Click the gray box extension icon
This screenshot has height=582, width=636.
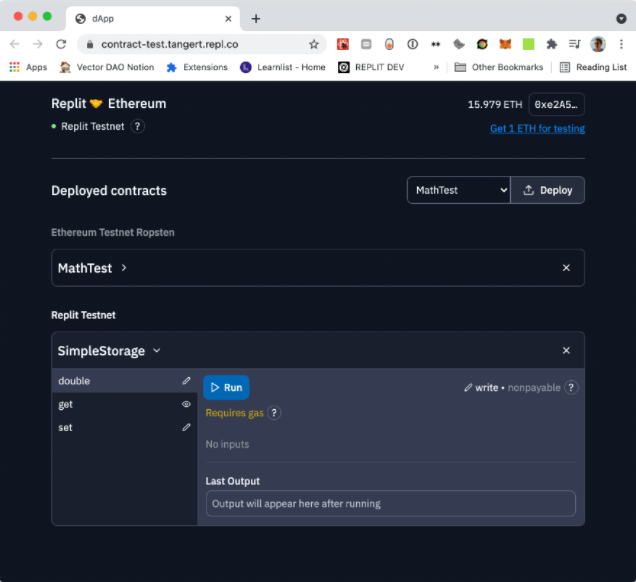tap(366, 44)
